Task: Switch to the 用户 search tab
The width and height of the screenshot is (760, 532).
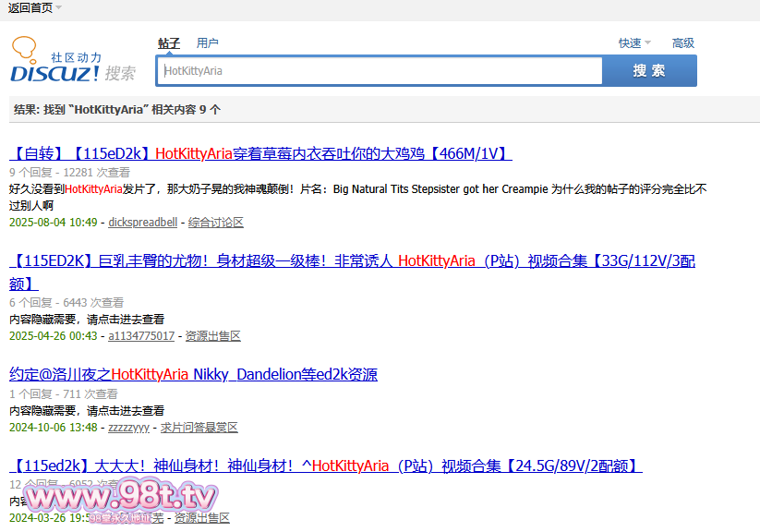Action: tap(208, 43)
